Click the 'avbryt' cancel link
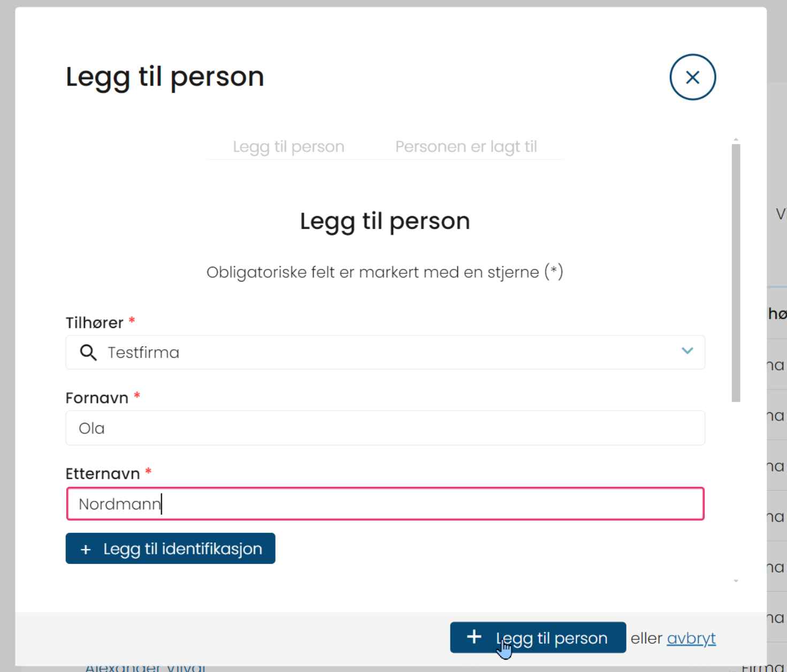This screenshot has height=672, width=787. click(691, 638)
